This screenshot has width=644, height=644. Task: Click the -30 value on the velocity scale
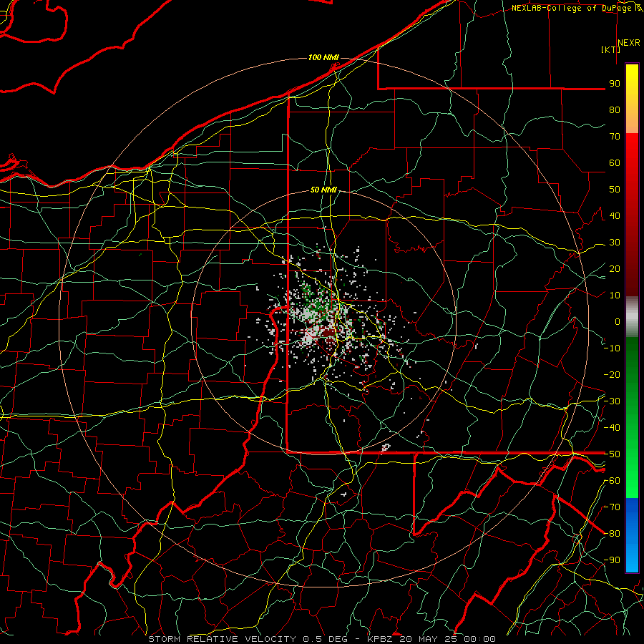coord(612,401)
